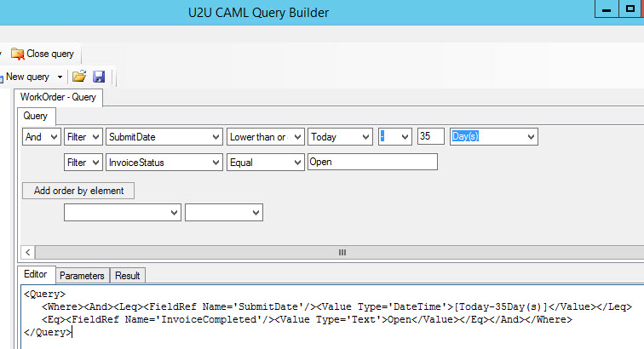Switch to the Result tab
644x349 pixels.
tap(127, 276)
